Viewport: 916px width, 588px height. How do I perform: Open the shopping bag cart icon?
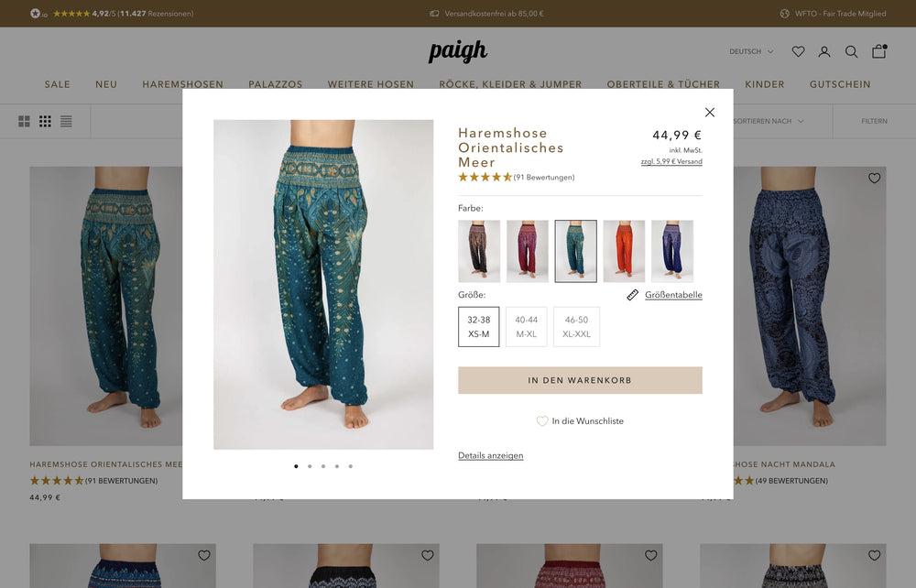point(879,51)
